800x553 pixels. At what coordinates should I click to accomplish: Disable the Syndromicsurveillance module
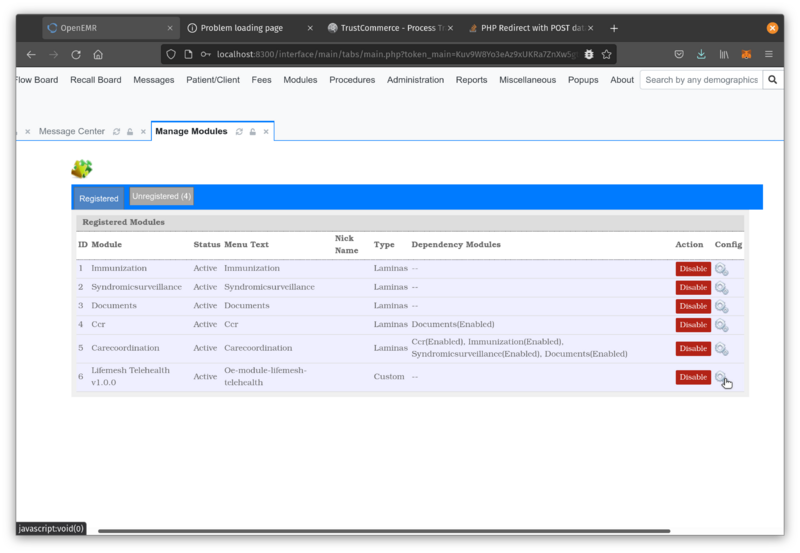692,287
